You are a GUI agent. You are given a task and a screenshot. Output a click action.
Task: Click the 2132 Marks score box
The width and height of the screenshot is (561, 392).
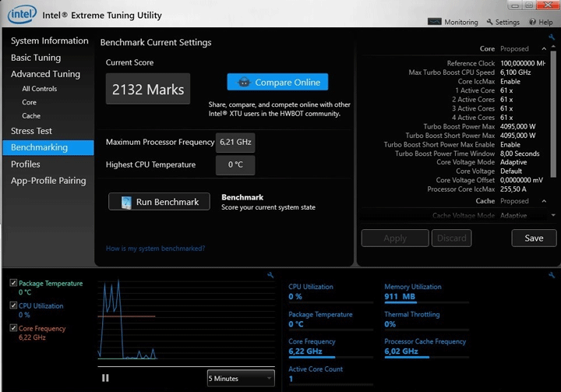[148, 89]
